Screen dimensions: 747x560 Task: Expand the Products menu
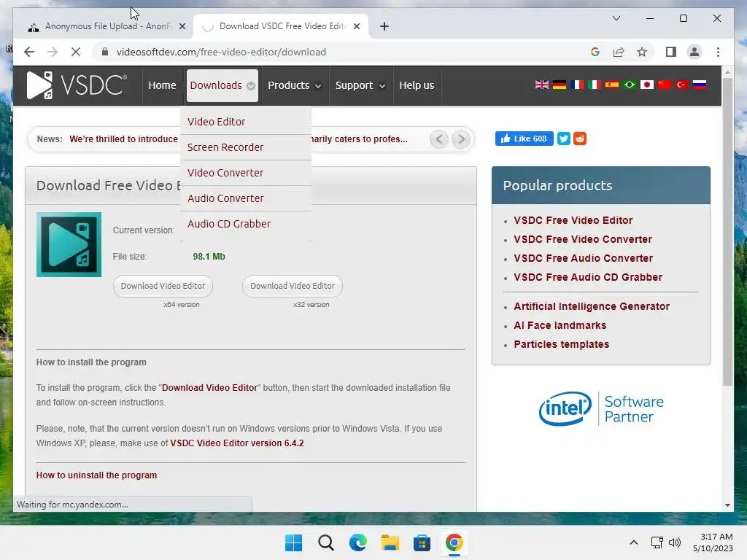point(294,86)
